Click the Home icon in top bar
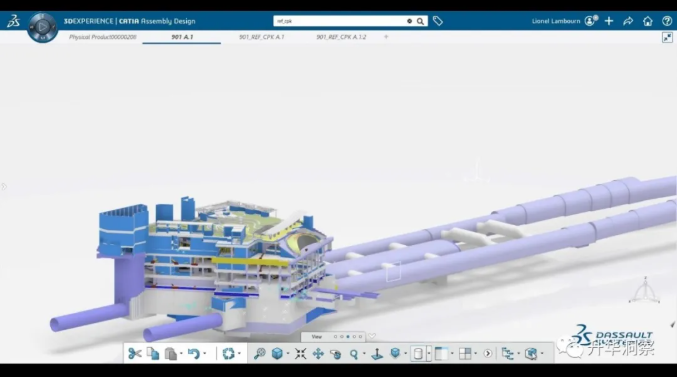Viewport: 677px width, 377px height. [x=648, y=21]
